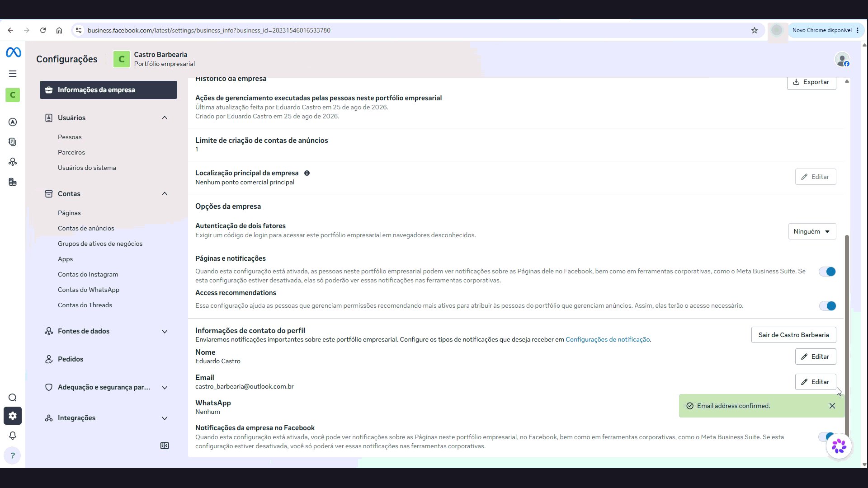Screen dimensions: 868x488
Task: Expand the Integrações section
Action: (x=165, y=418)
